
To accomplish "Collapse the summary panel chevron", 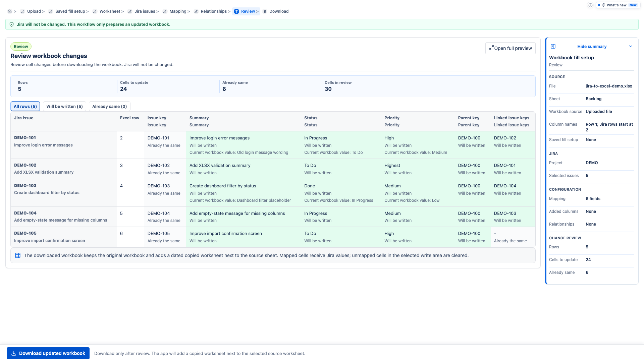I will click(x=631, y=46).
